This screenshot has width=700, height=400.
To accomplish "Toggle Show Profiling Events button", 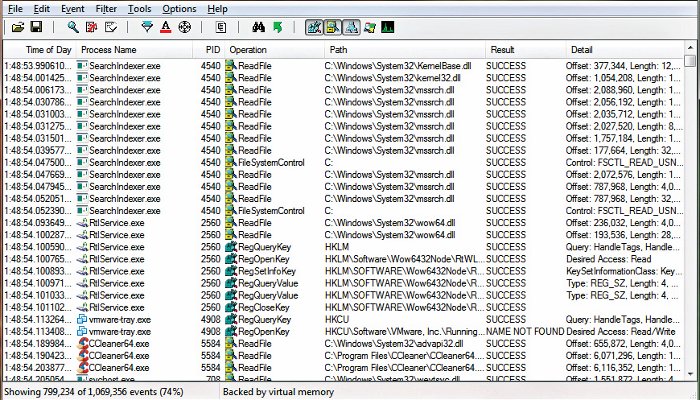I will [x=388, y=27].
